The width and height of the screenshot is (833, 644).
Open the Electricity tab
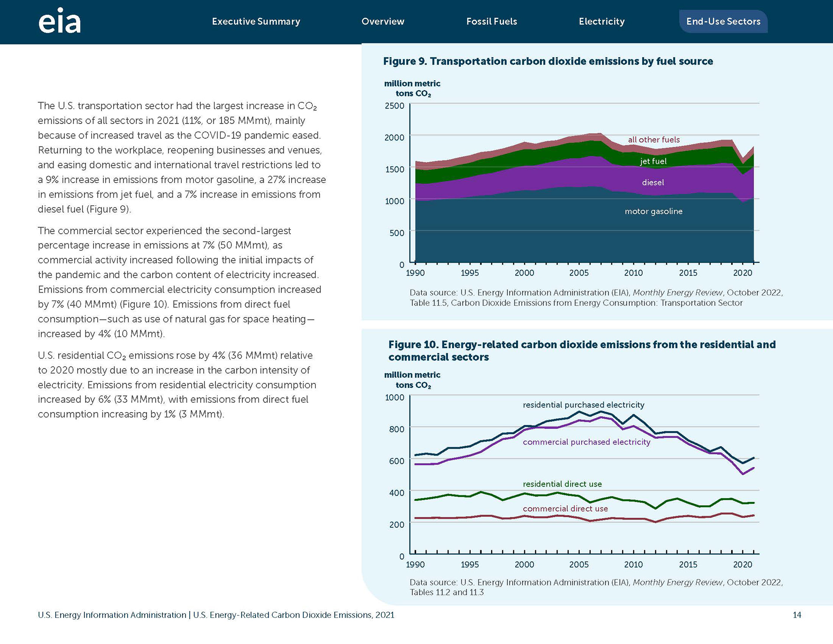pos(602,21)
